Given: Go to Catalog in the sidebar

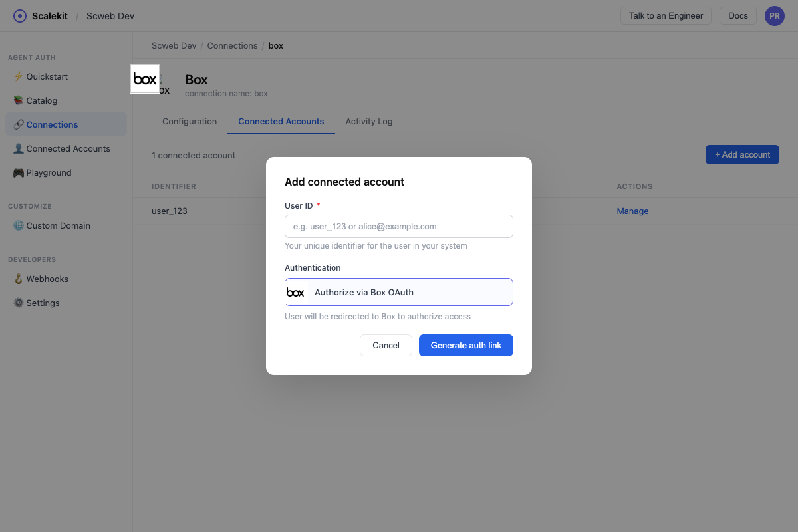Looking at the screenshot, I should coord(41,100).
